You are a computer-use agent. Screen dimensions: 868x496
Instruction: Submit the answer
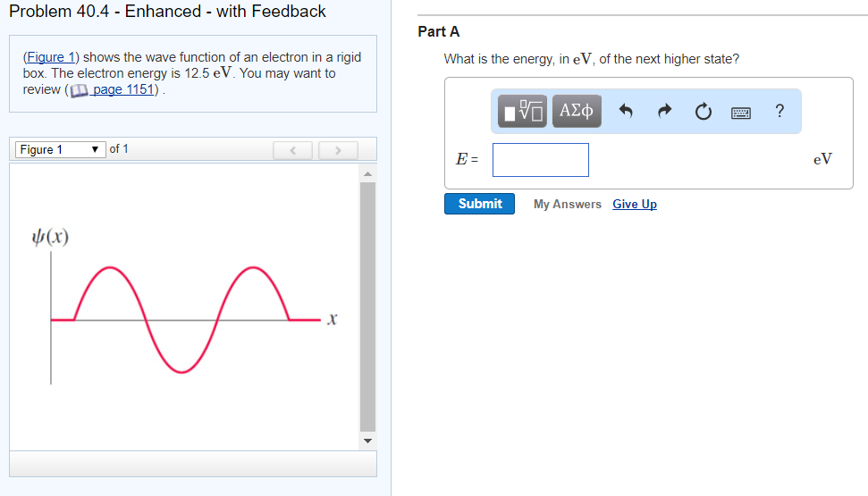[479, 204]
